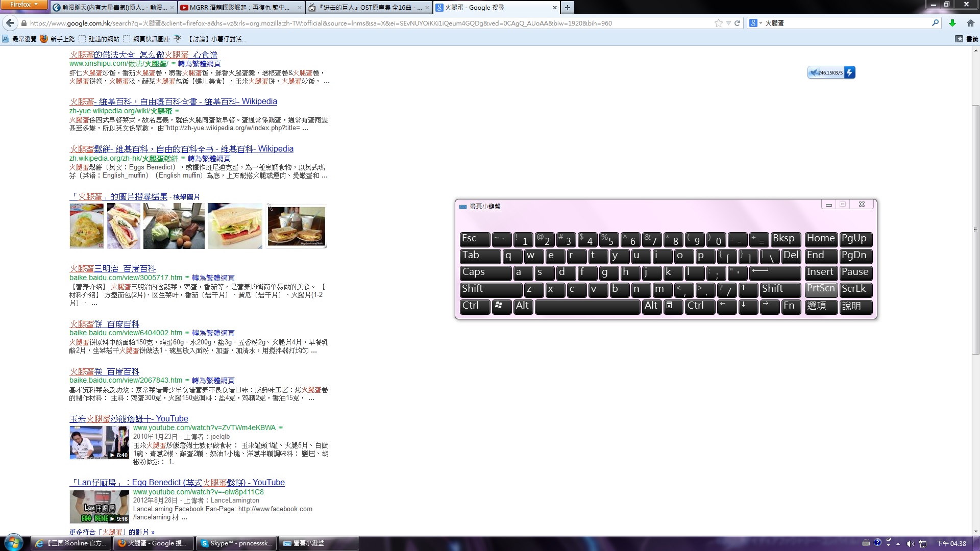
Task: Toggle left Ctrl on on-screen keyboard
Action: coord(475,306)
